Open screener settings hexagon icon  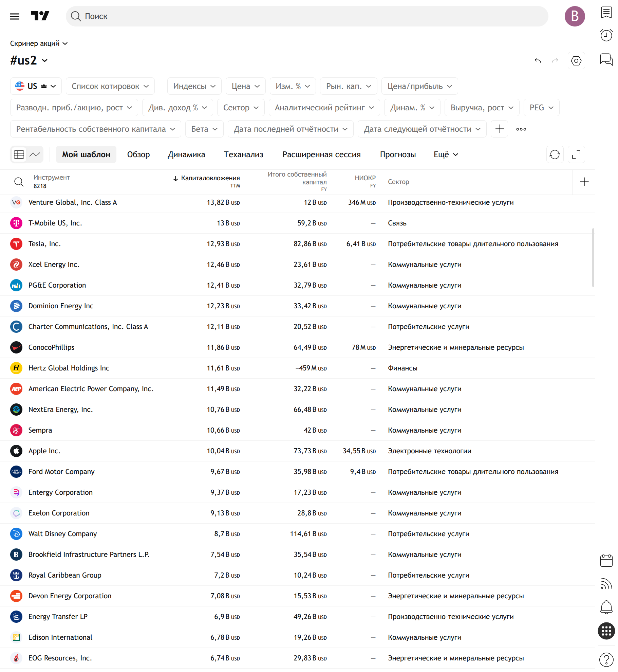[576, 61]
